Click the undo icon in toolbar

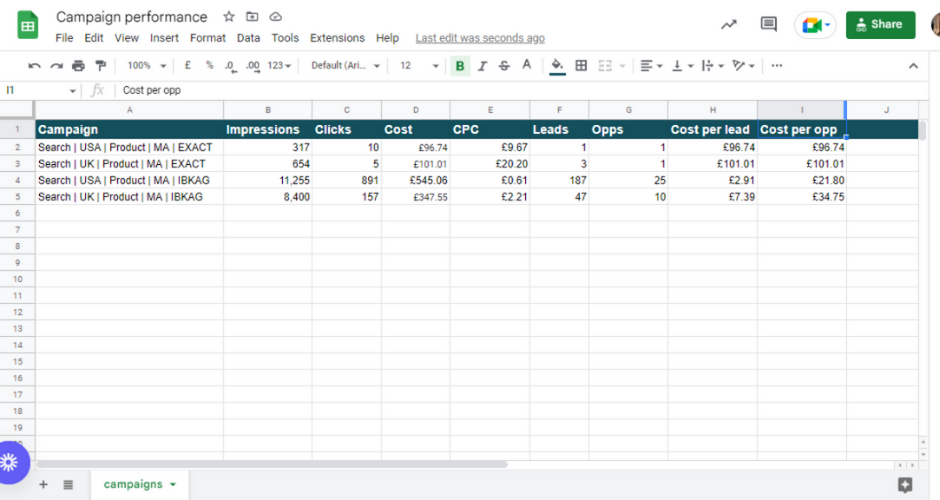[x=34, y=66]
